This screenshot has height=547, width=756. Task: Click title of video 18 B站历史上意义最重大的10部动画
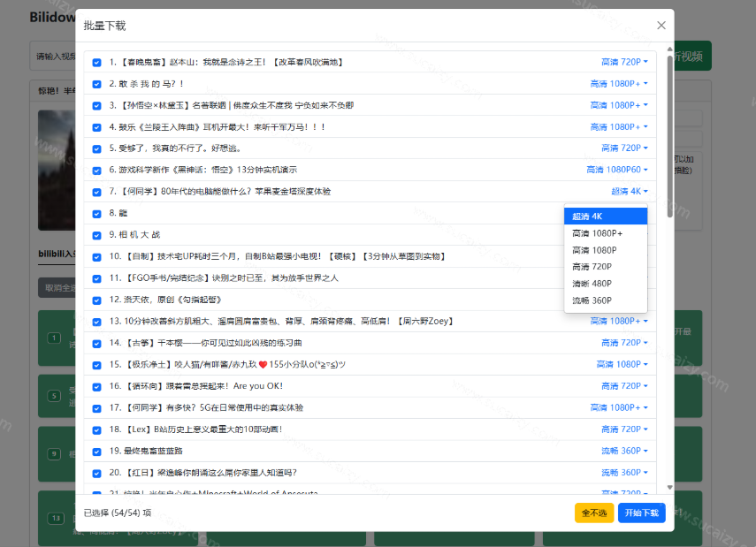195,429
